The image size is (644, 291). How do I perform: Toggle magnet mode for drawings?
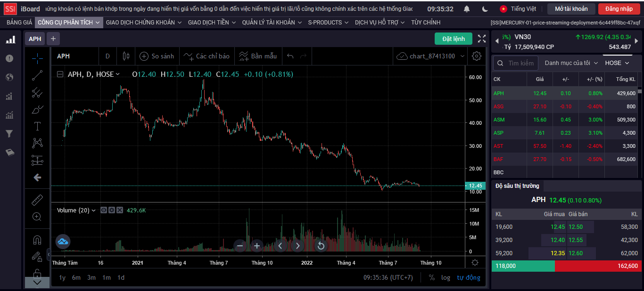[37, 240]
